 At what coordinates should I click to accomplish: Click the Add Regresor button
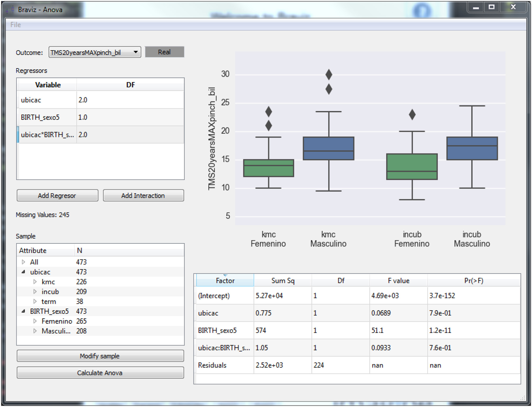tap(57, 196)
